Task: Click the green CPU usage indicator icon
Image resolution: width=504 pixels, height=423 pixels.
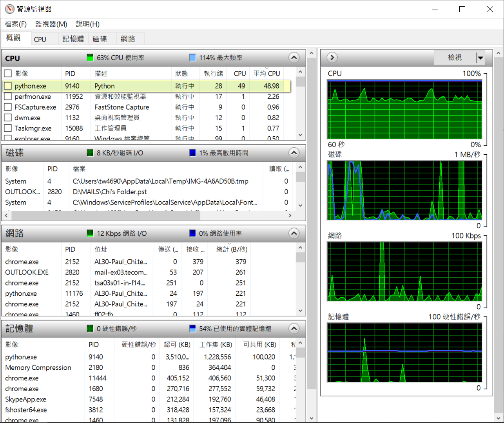Action: click(x=90, y=58)
